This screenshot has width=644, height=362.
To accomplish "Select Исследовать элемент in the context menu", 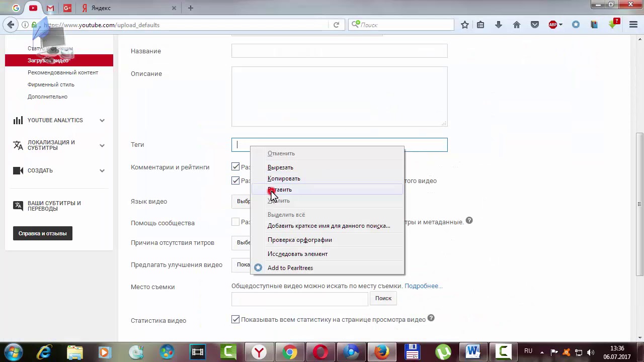I will (x=297, y=254).
